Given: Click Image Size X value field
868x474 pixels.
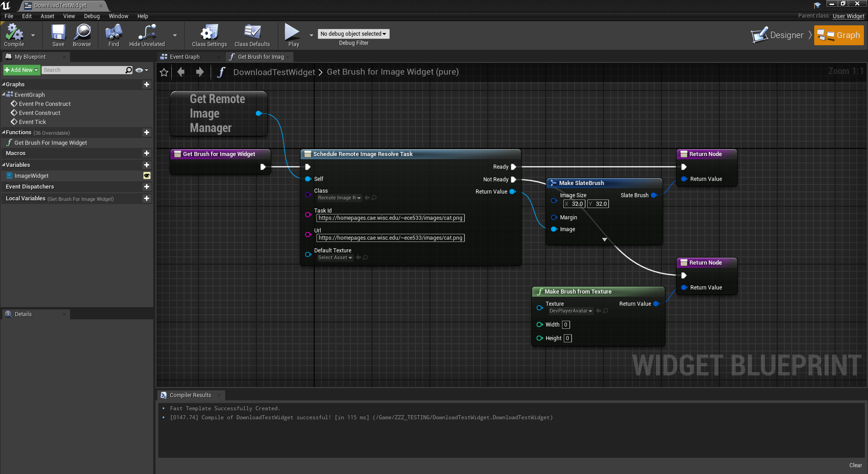Looking at the screenshot, I should pos(574,204).
